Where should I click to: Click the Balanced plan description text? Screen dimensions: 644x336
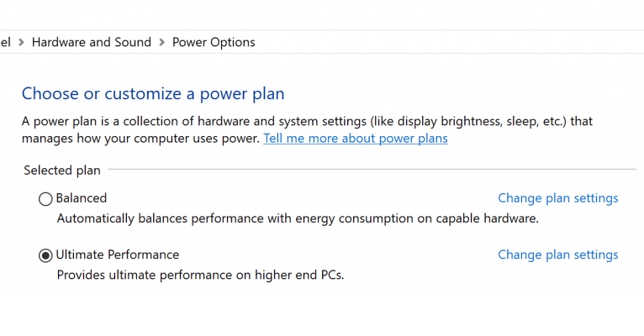click(x=297, y=218)
